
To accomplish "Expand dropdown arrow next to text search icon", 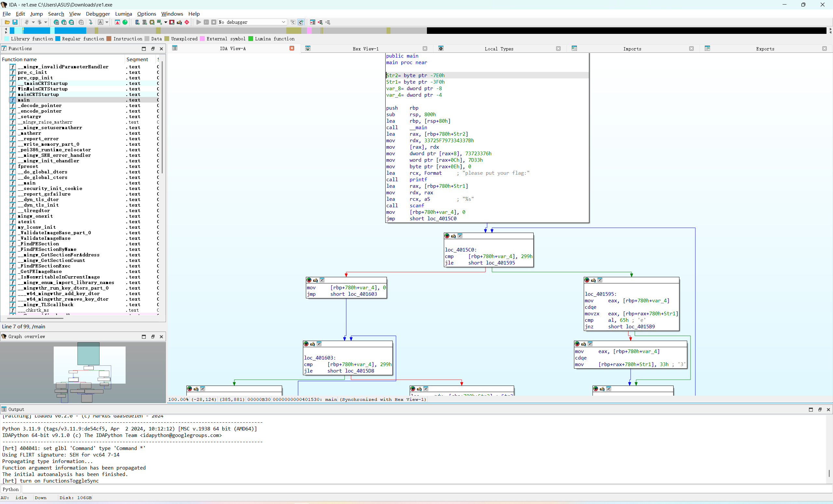I will click(x=107, y=22).
